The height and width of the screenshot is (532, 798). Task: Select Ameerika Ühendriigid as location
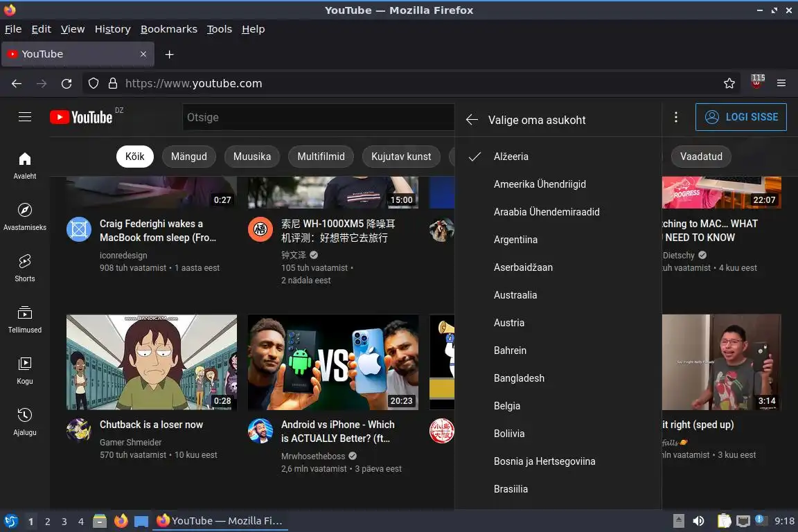(x=558, y=184)
